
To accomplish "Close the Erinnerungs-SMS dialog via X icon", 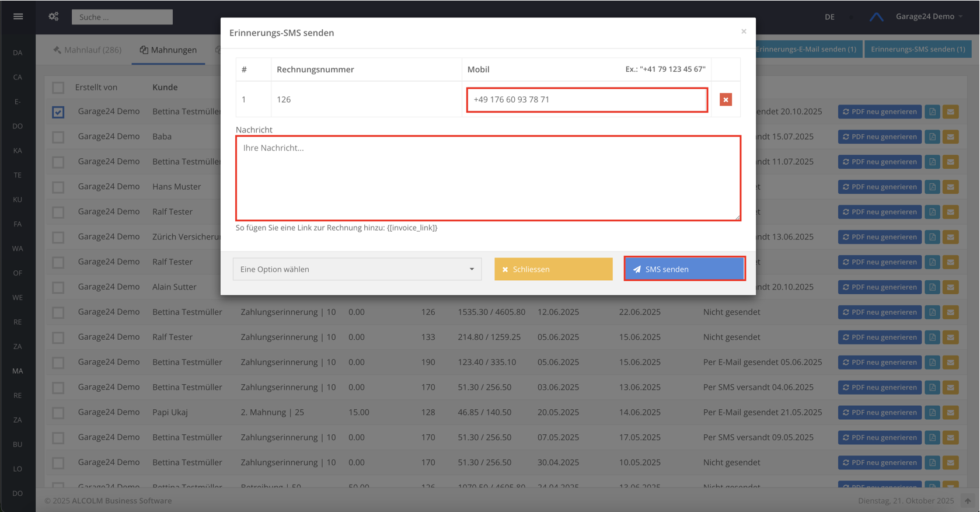I will pyautogui.click(x=744, y=32).
